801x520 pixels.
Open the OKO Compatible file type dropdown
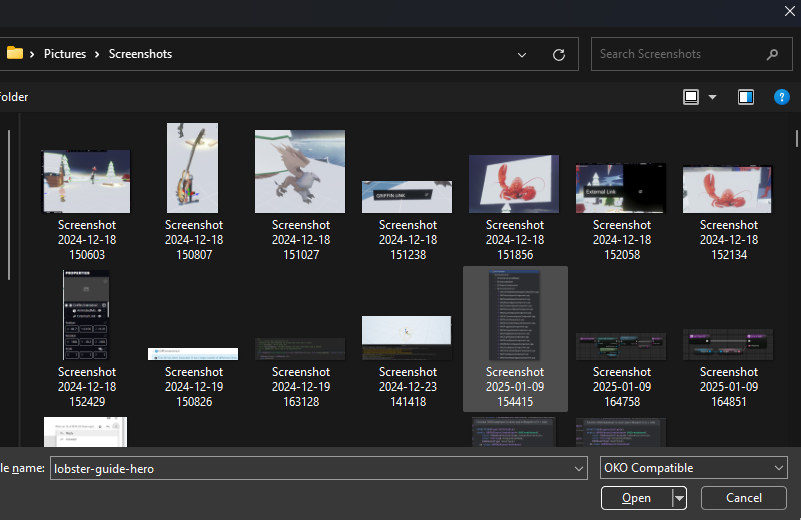[x=693, y=468]
